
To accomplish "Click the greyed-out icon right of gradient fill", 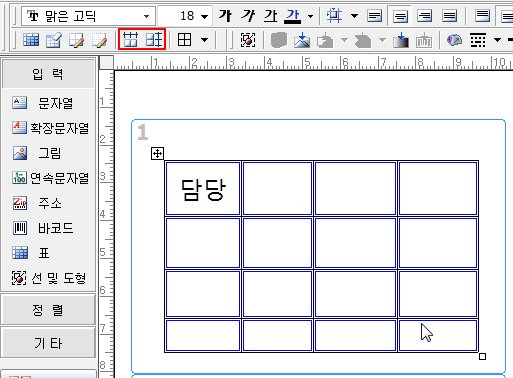I will [x=424, y=41].
